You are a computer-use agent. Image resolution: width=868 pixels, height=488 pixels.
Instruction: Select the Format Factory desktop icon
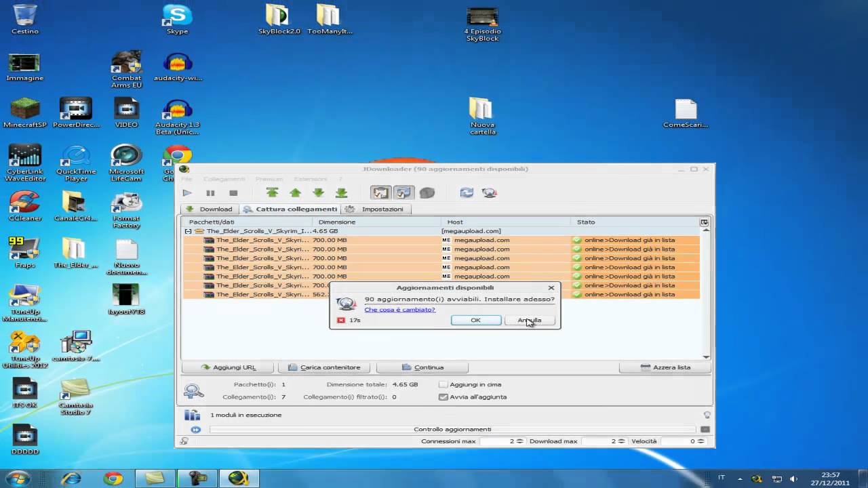pyautogui.click(x=127, y=210)
